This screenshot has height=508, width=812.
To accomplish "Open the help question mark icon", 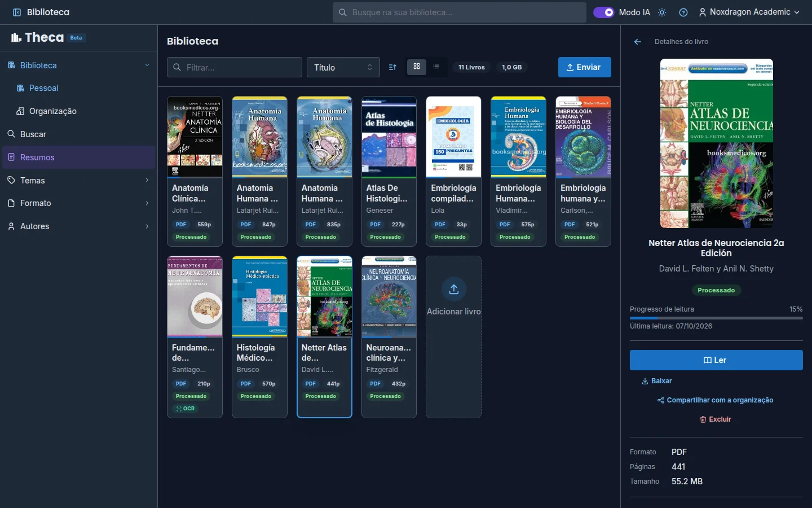I will coord(683,12).
